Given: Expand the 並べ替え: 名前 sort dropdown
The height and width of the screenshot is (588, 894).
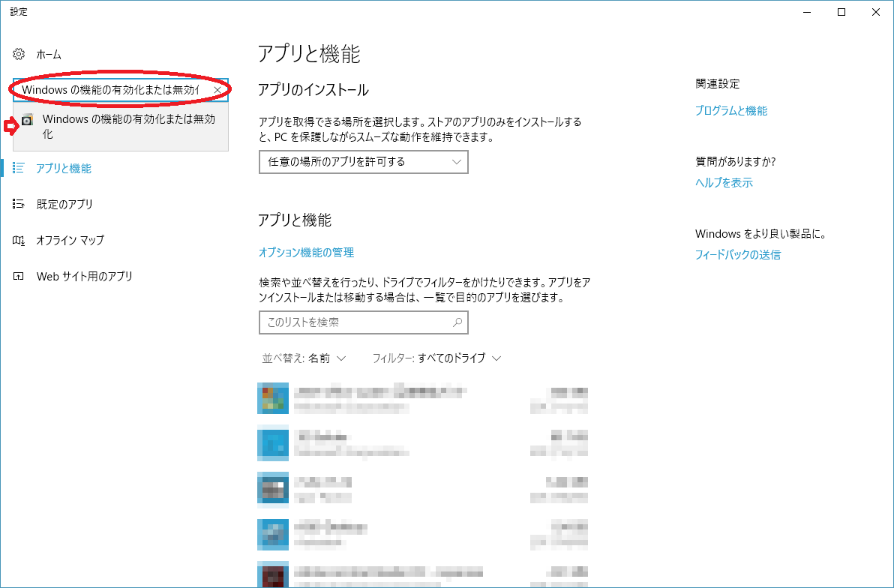Looking at the screenshot, I should [304, 358].
